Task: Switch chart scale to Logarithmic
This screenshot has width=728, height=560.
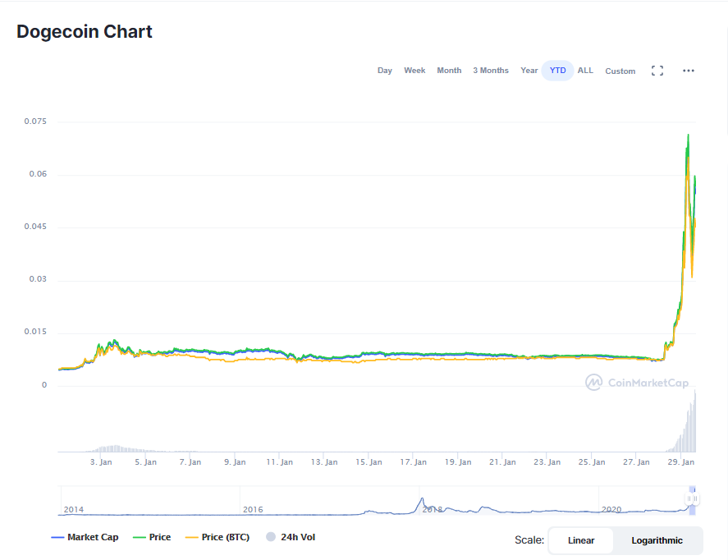Action: click(657, 540)
